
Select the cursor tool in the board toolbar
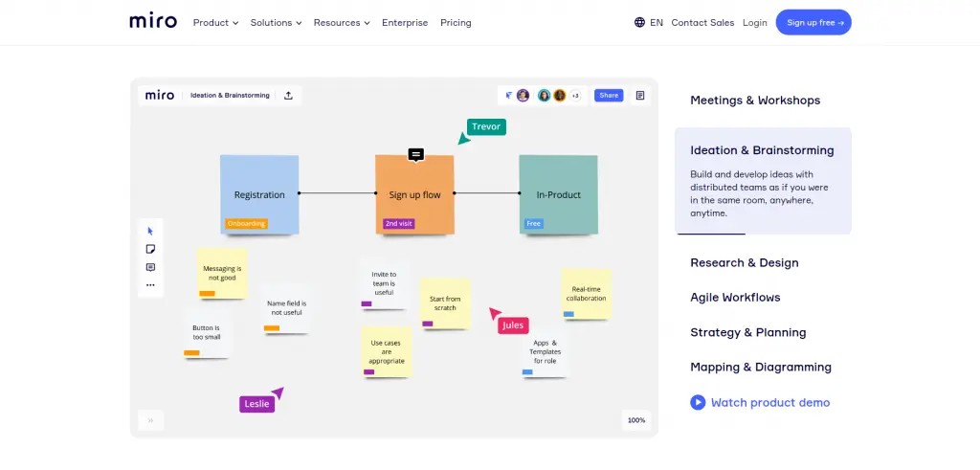pyautogui.click(x=150, y=231)
